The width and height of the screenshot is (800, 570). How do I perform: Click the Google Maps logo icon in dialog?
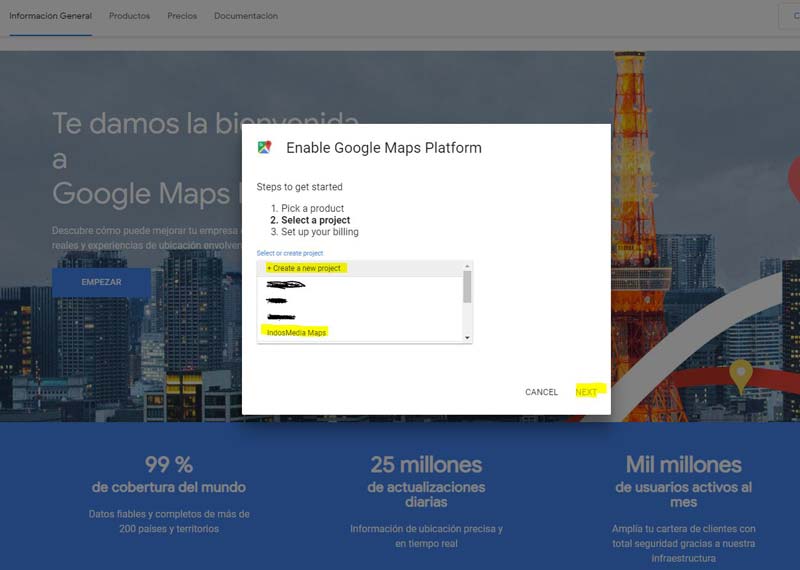coord(264,147)
